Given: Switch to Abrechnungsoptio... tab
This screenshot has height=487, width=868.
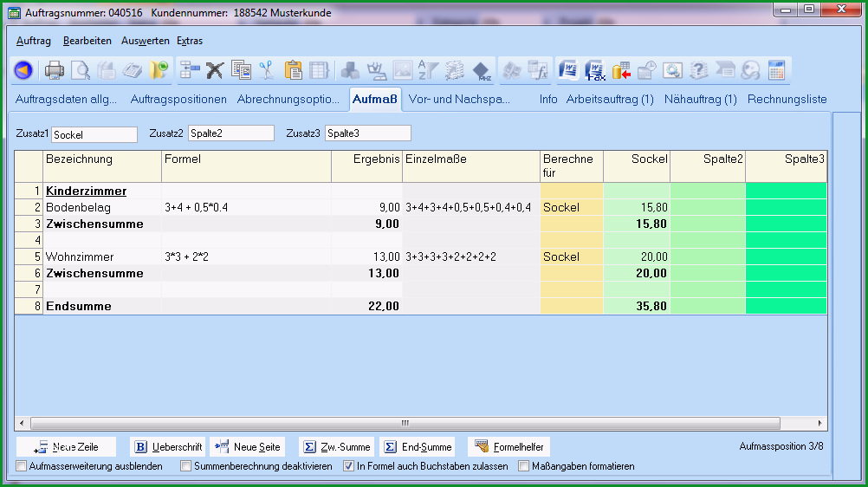Looking at the screenshot, I should [x=288, y=99].
